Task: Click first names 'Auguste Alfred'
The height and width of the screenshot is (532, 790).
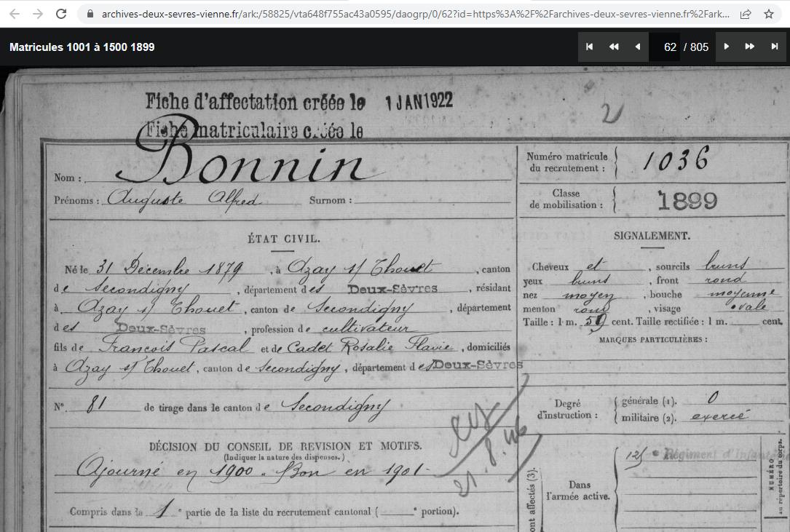Action: coord(184,199)
